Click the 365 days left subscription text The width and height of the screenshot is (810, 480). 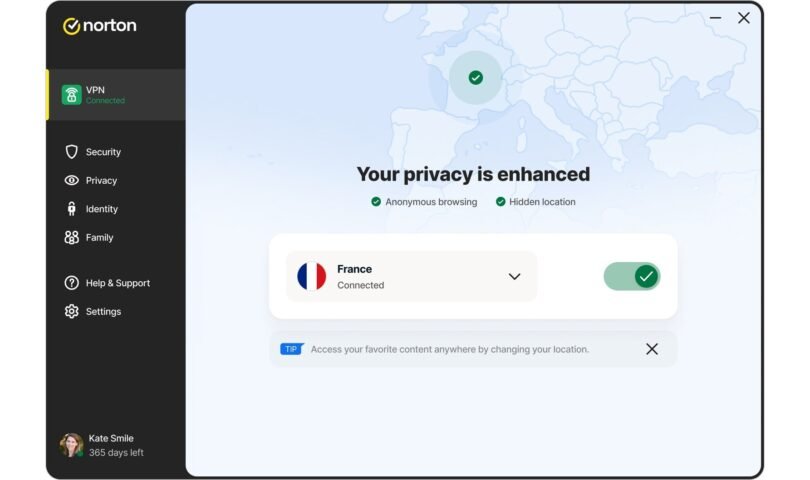click(x=116, y=453)
